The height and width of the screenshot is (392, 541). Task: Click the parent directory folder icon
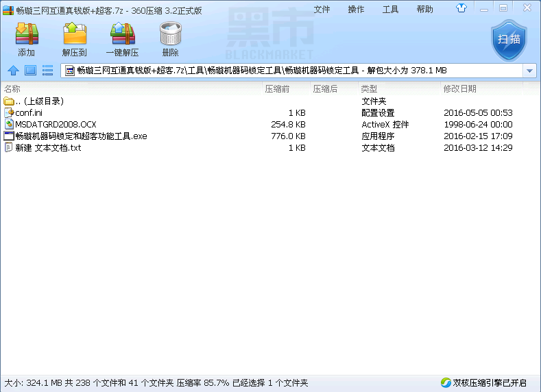(9, 101)
